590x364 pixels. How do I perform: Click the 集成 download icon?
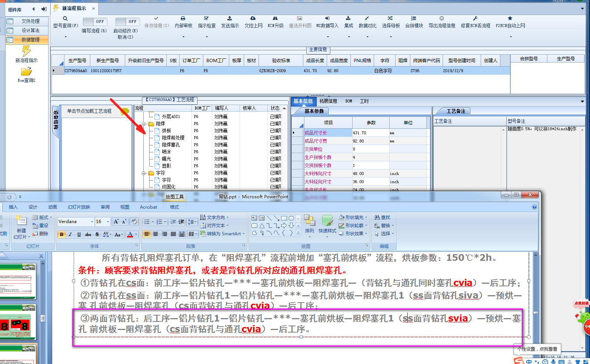click(348, 18)
